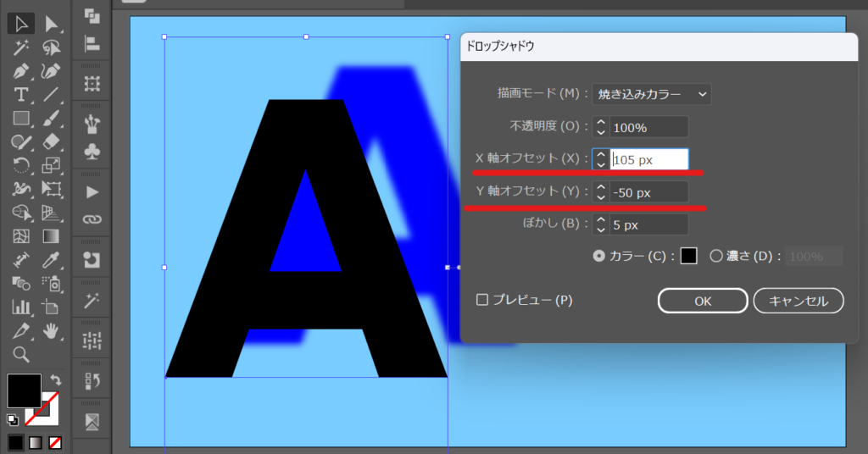Select the Column Graph tool

pos(21,307)
